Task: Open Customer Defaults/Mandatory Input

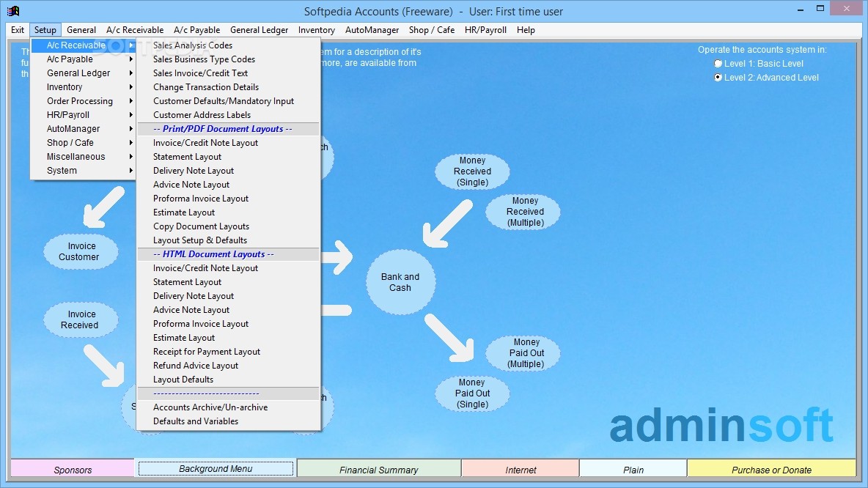Action: coord(228,100)
